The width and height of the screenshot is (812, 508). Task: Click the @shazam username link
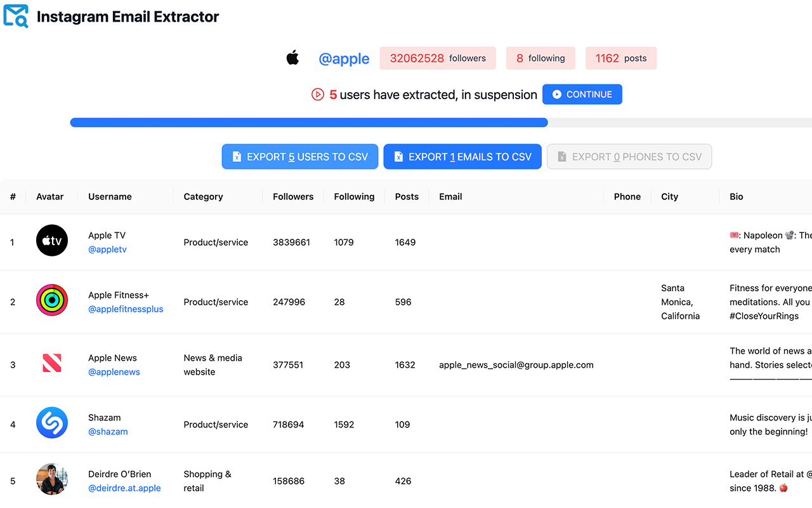(x=108, y=431)
